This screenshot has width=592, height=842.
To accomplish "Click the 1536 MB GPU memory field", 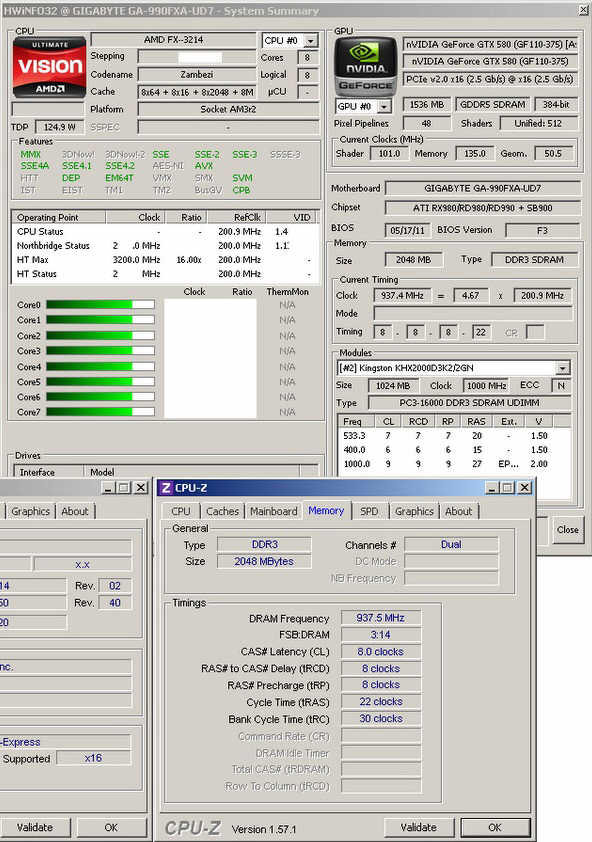I will click(x=427, y=105).
